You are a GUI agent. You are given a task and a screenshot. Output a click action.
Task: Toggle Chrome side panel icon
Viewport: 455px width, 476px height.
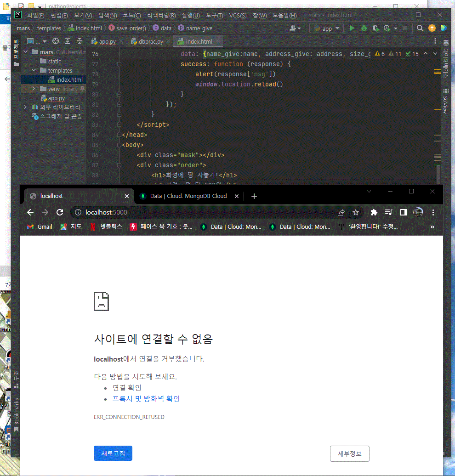pos(404,212)
